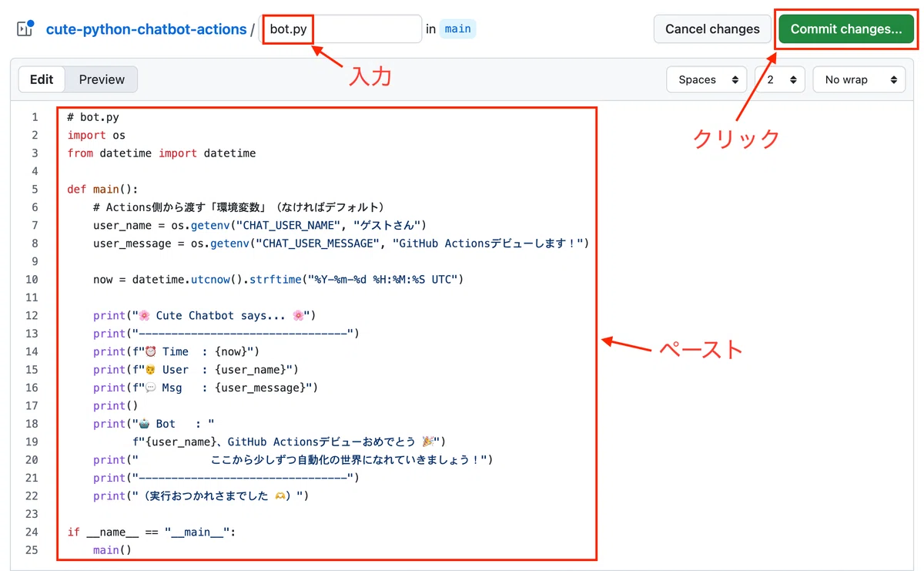
Task: Click the line with datetime.utcnow()
Action: 278,280
